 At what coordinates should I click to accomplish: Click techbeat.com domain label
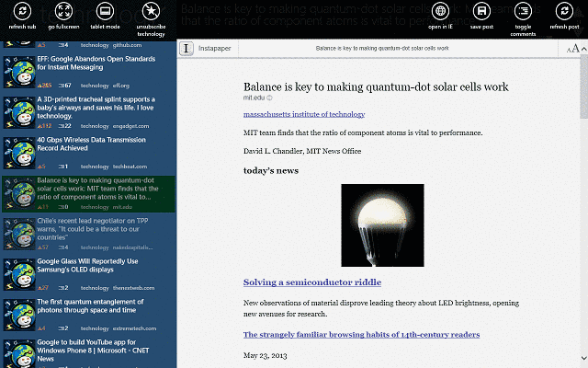coord(130,167)
